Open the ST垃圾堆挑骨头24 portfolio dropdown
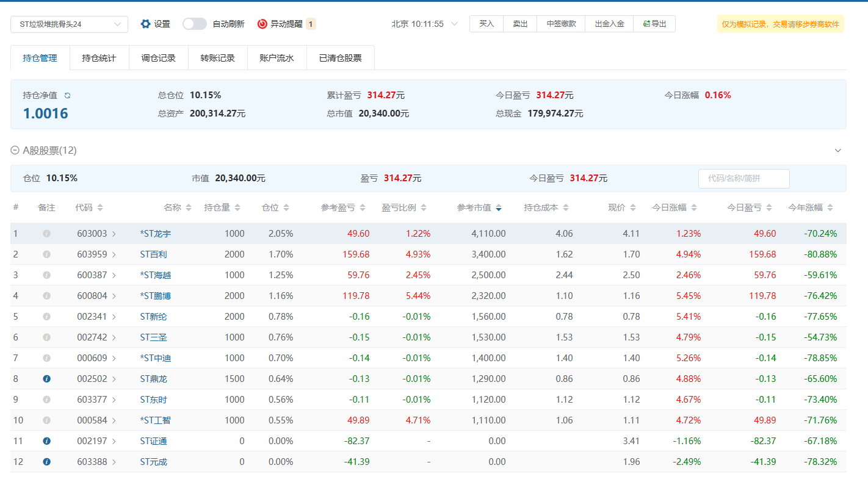The width and height of the screenshot is (868, 482). (69, 24)
